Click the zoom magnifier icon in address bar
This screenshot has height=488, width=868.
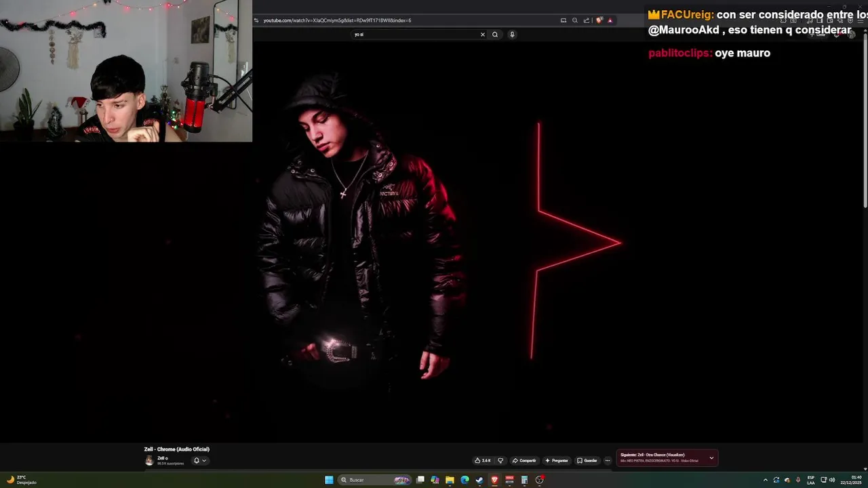coord(575,20)
